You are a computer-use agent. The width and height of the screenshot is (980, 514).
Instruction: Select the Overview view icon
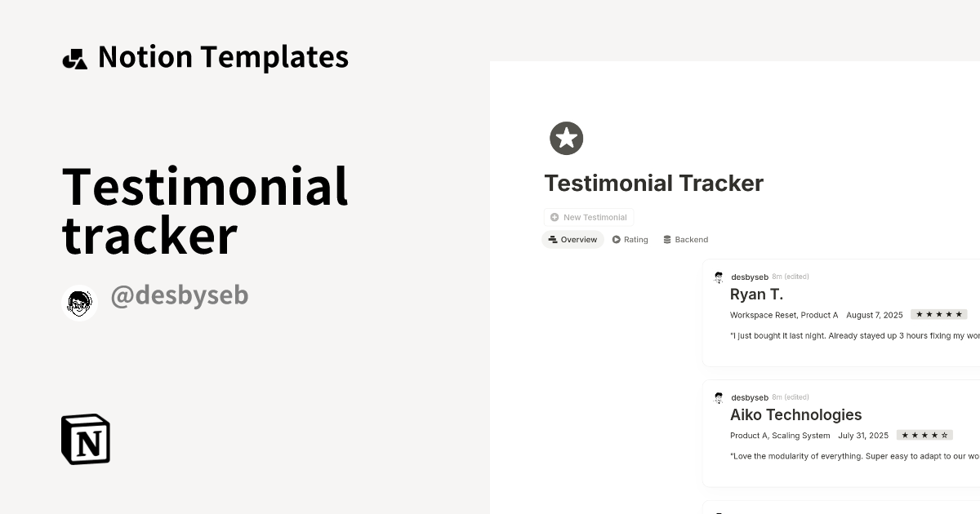(x=551, y=239)
